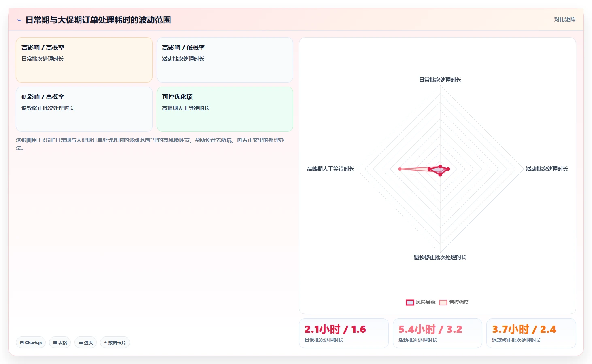Select the 可控优化项 card
The height and width of the screenshot is (364, 592).
(225, 109)
